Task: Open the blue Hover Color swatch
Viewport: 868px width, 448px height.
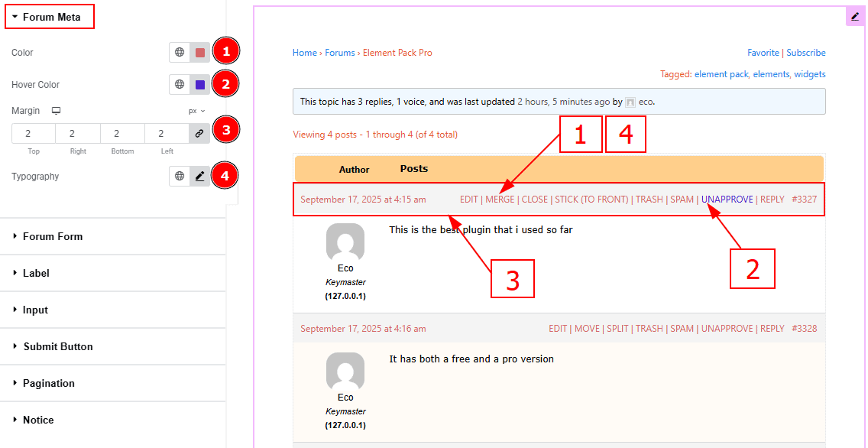Action: point(200,85)
